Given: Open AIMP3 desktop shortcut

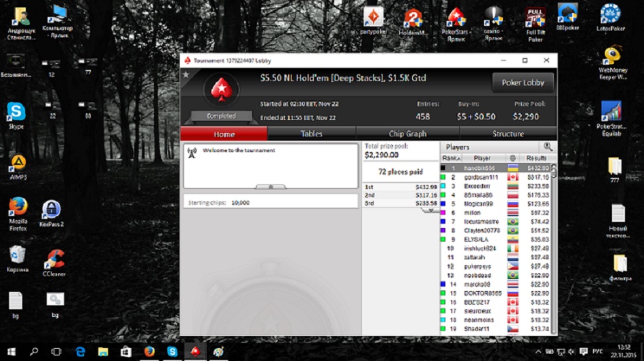Looking at the screenshot, I should (x=18, y=168).
